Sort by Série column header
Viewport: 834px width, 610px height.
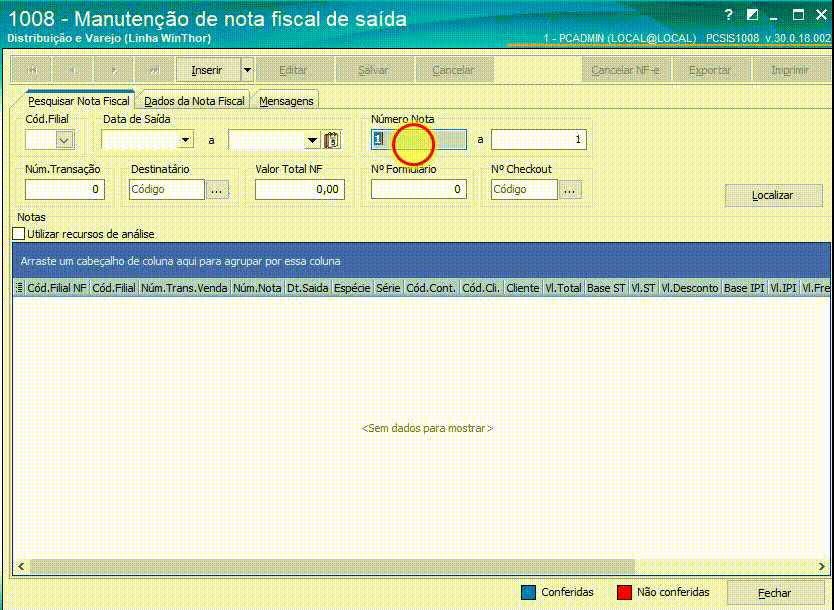(x=388, y=288)
